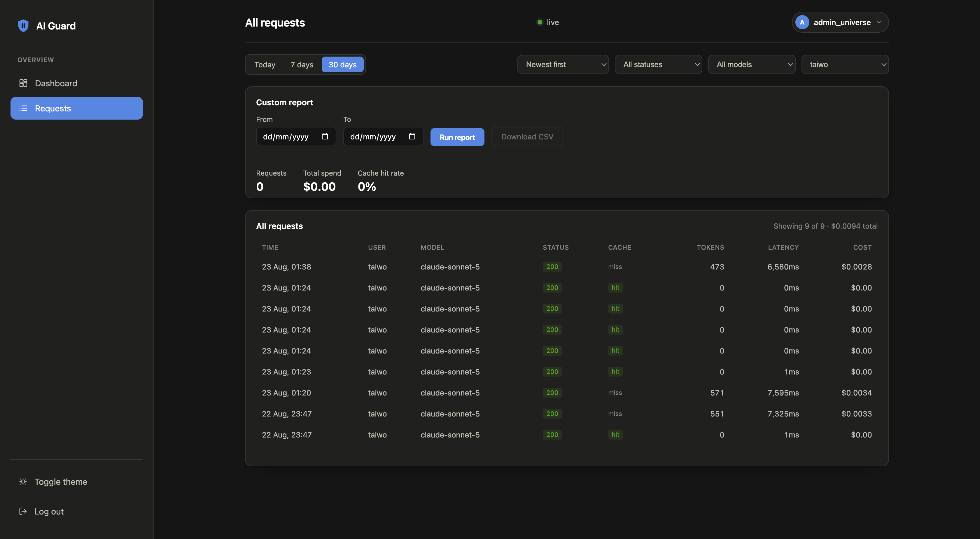The image size is (980, 539).
Task: Click the 571 tokens value
Action: [x=717, y=393]
